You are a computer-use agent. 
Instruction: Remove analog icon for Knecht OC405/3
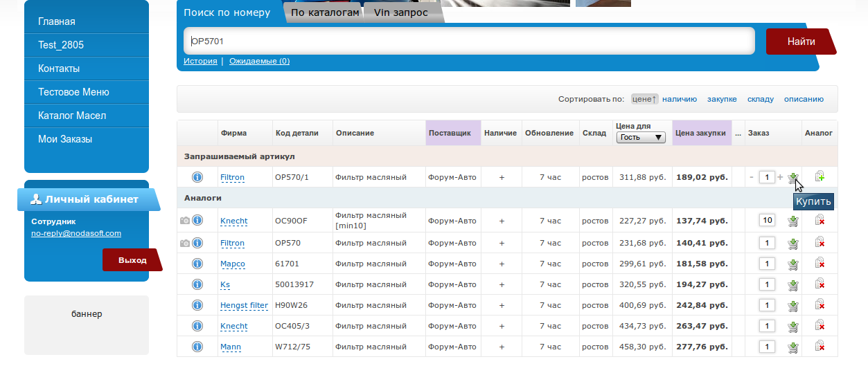click(820, 326)
